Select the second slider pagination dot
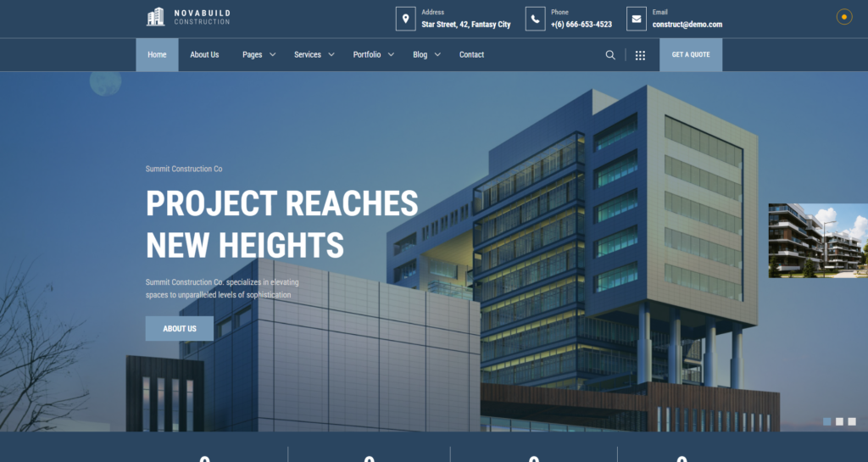The width and height of the screenshot is (868, 462). tap(839, 421)
